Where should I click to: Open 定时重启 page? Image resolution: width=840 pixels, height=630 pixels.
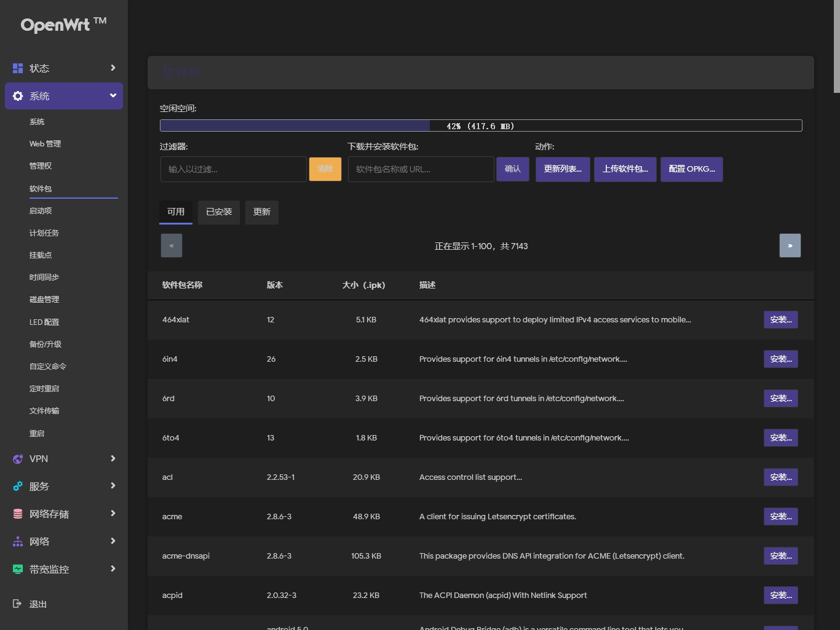coord(44,389)
